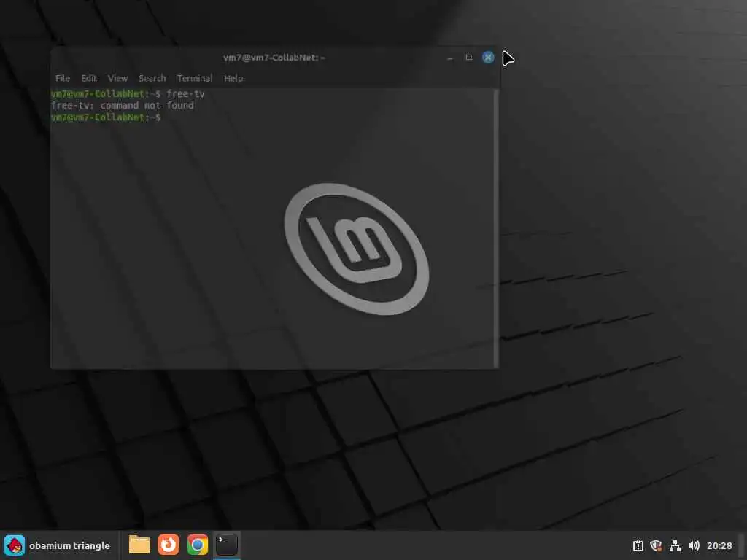Open the volume control tray icon
Screen dimensions: 747x560
pyautogui.click(x=694, y=545)
